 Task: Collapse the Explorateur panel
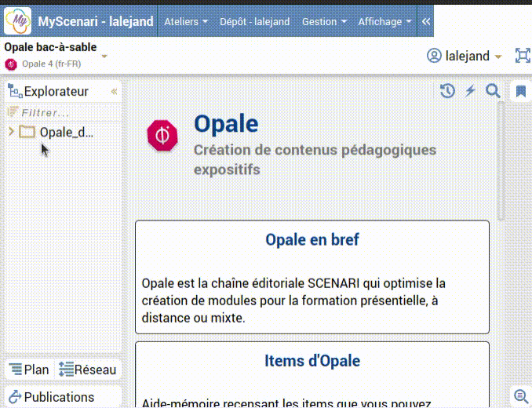[x=115, y=91]
